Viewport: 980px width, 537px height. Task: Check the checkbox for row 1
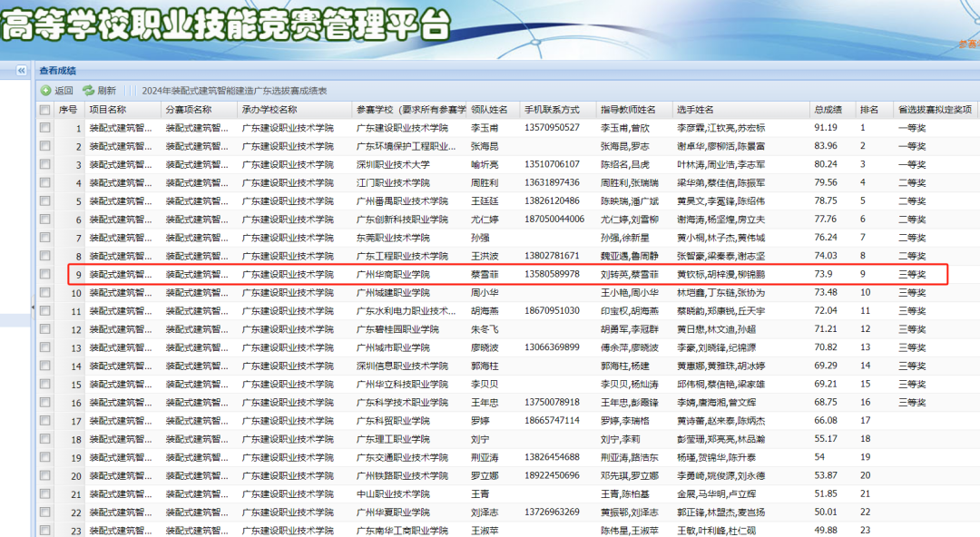[44, 128]
